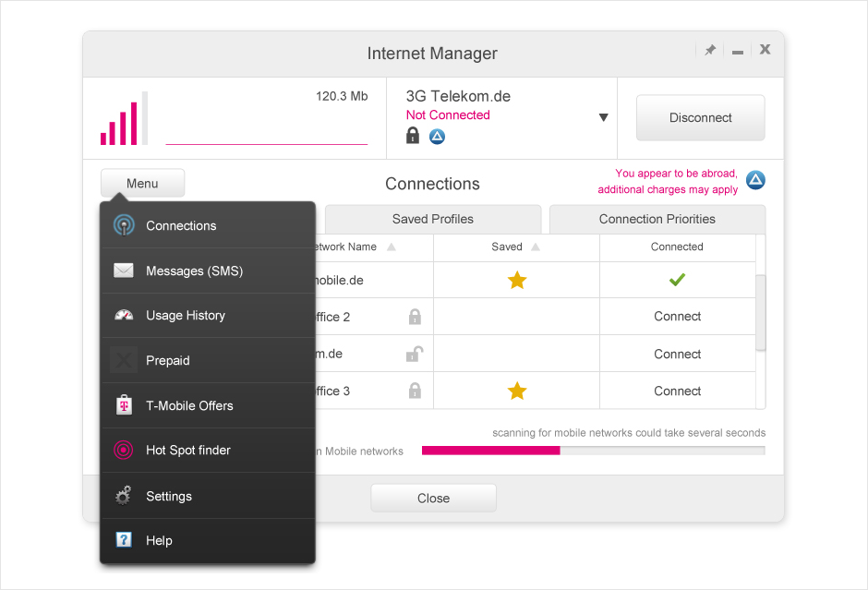Click the roaming warning icon beside abroad message
Viewport: 868px width, 590px height.
(x=755, y=180)
